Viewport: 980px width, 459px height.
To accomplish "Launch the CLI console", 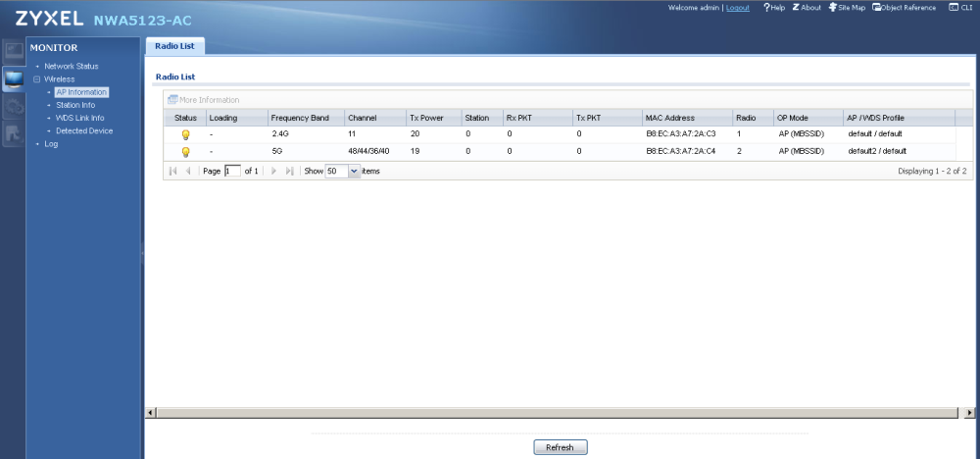I will click(961, 8).
